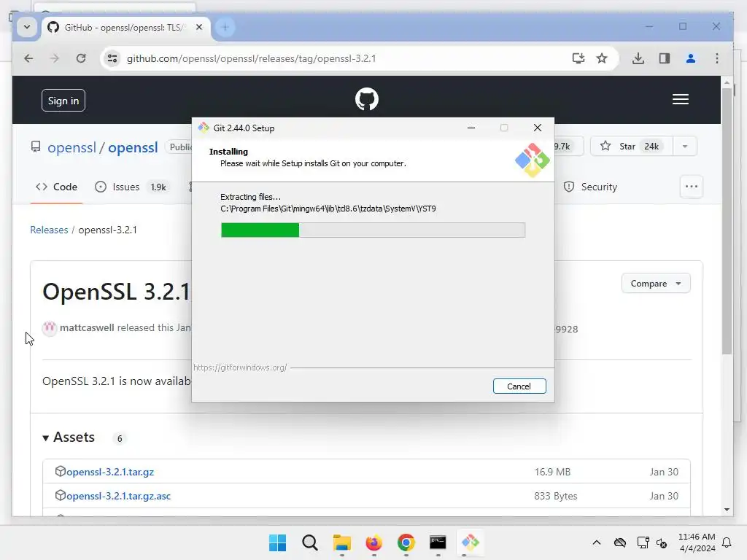Switch to Code tab
This screenshot has width=747, height=560.
click(x=56, y=187)
